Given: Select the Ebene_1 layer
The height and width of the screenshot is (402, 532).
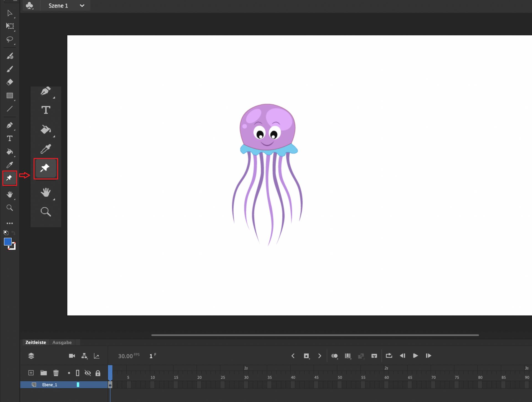Looking at the screenshot, I should click(49, 385).
